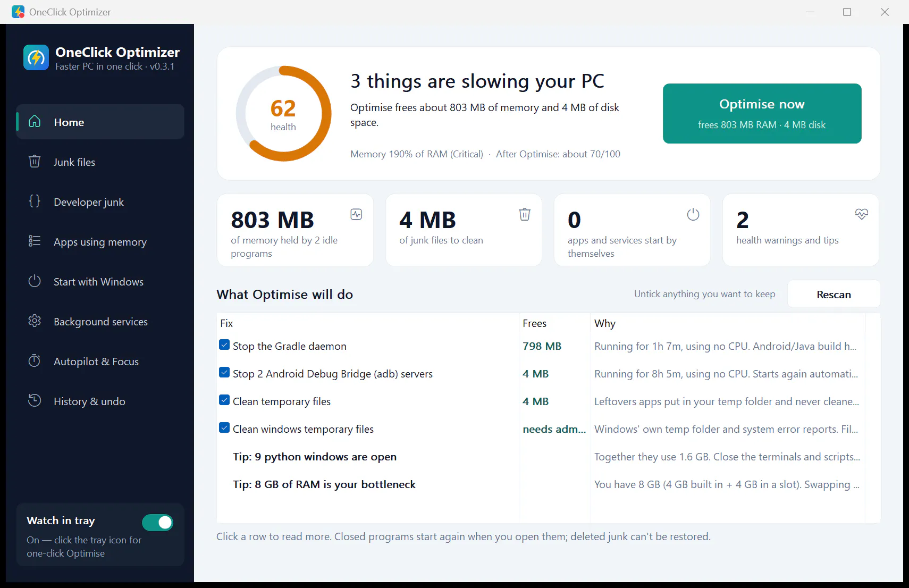Turn off the Watch in tray switch
Viewport: 909px width, 588px height.
click(157, 523)
